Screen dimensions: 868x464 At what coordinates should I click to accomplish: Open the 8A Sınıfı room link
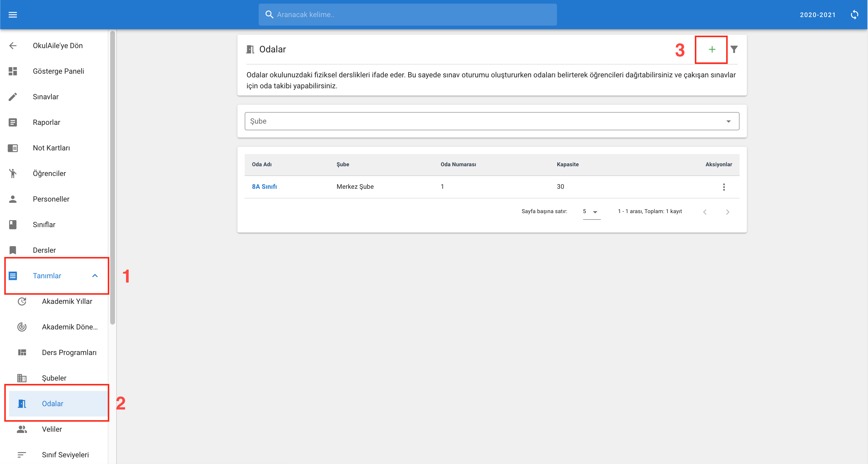(x=264, y=187)
